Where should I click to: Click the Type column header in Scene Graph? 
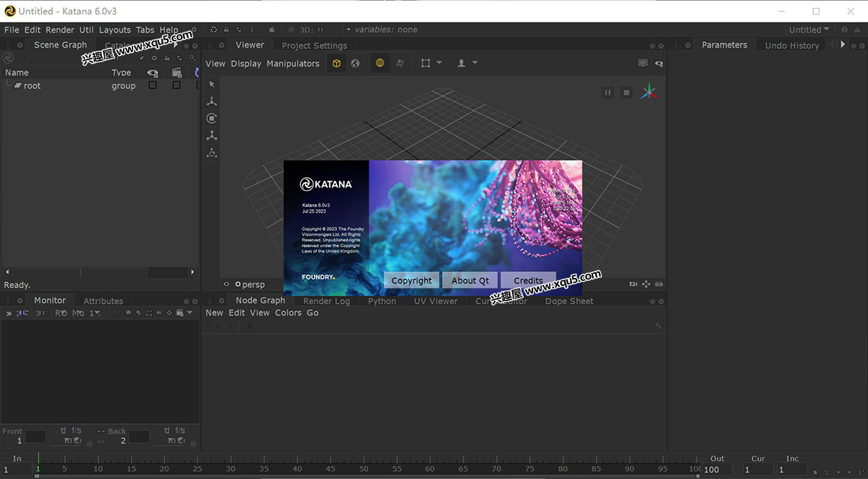pos(122,72)
